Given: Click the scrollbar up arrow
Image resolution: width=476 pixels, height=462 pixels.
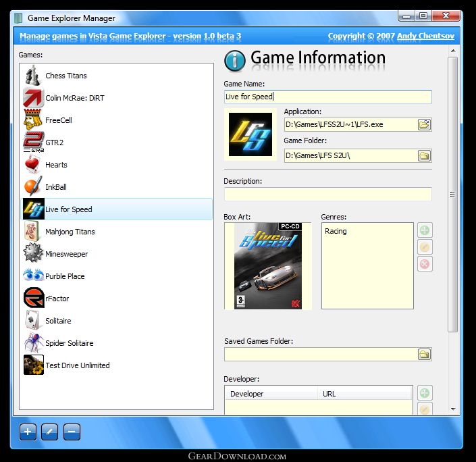Looking at the screenshot, I should [453, 51].
